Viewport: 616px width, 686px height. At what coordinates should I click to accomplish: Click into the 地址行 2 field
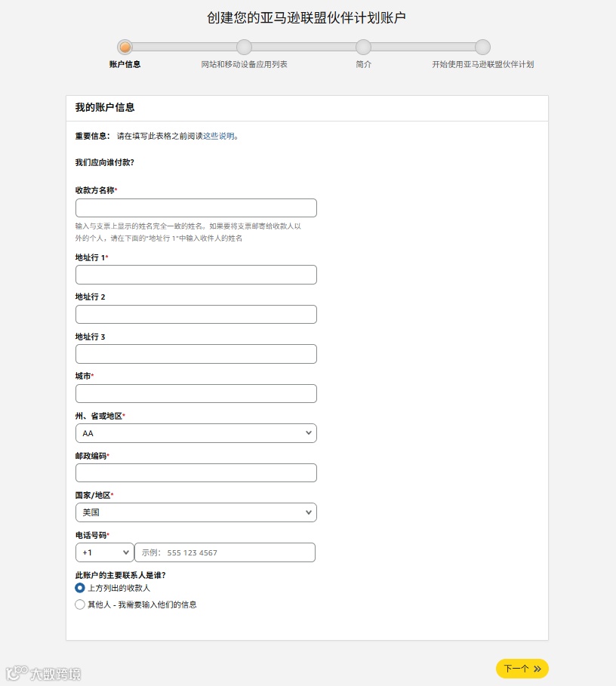point(196,314)
